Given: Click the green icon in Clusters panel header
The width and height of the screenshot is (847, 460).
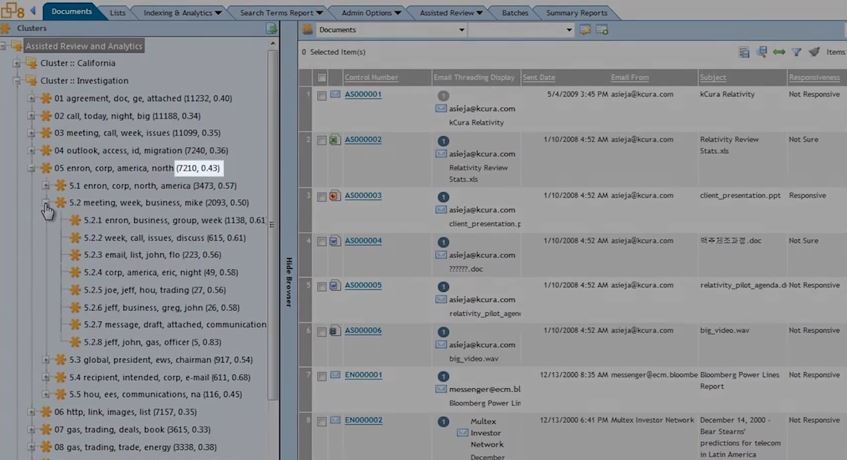Looking at the screenshot, I should (x=272, y=29).
